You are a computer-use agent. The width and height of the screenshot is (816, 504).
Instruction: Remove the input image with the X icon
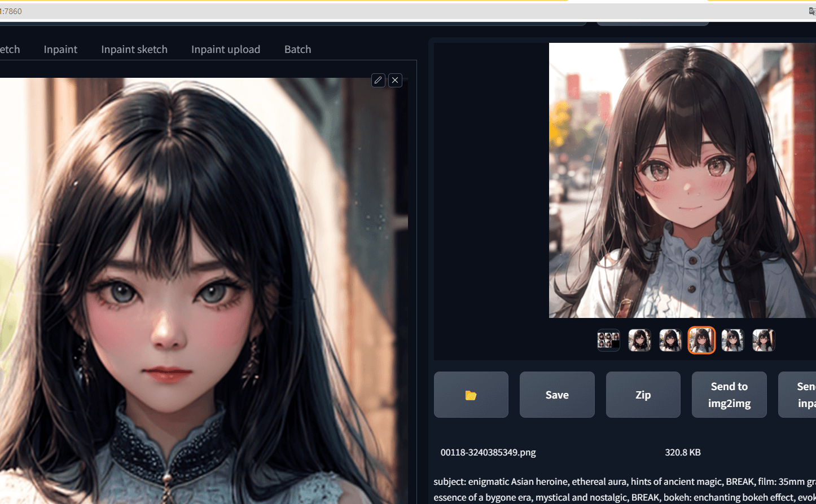[x=395, y=80]
